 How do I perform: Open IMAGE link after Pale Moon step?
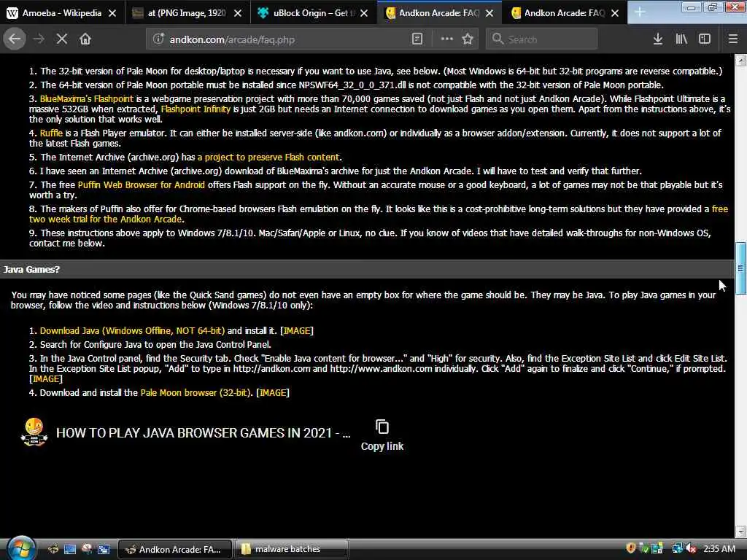tap(273, 393)
